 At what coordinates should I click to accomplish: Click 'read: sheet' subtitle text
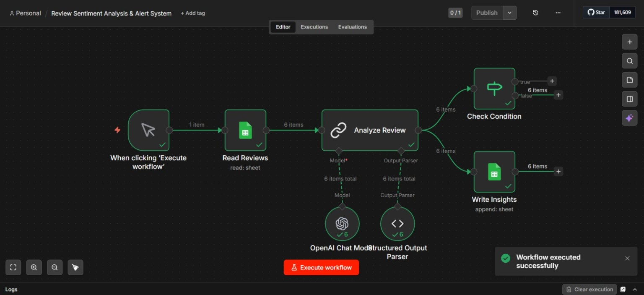click(x=245, y=168)
